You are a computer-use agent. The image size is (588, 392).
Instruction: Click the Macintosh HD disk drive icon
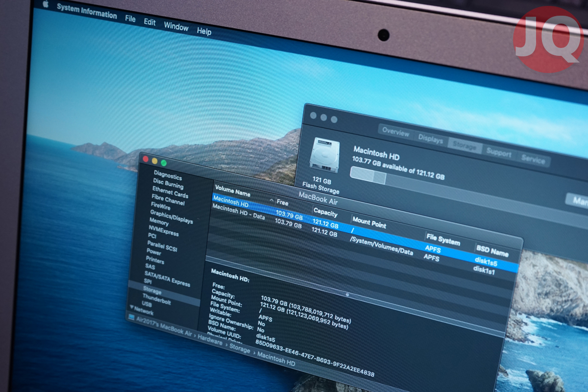tap(325, 155)
